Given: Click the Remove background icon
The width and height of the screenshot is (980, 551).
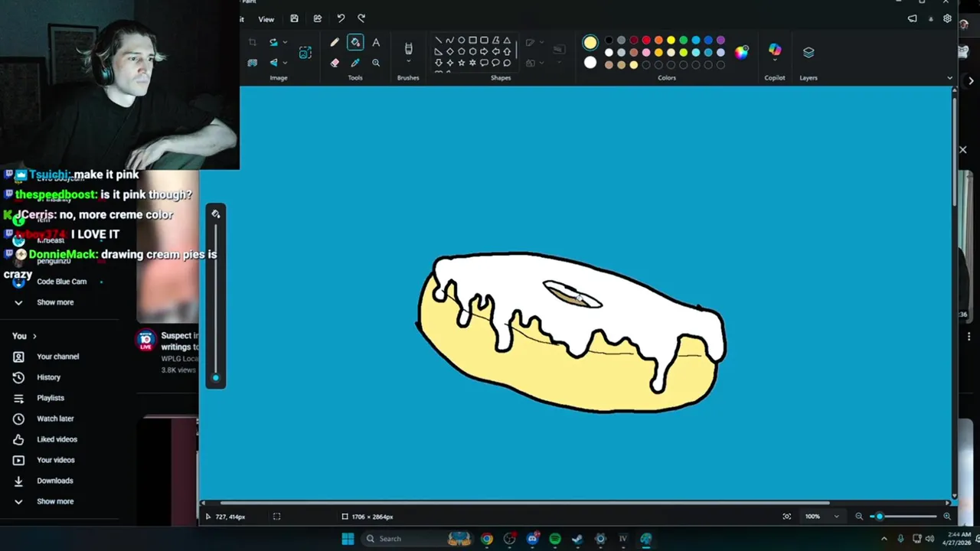Looking at the screenshot, I should (253, 63).
